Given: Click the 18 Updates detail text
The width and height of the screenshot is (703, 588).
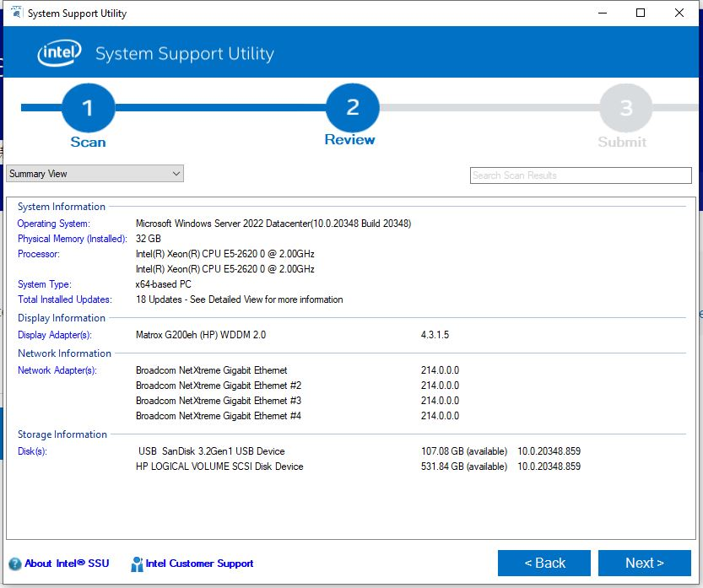Looking at the screenshot, I should coord(240,299).
